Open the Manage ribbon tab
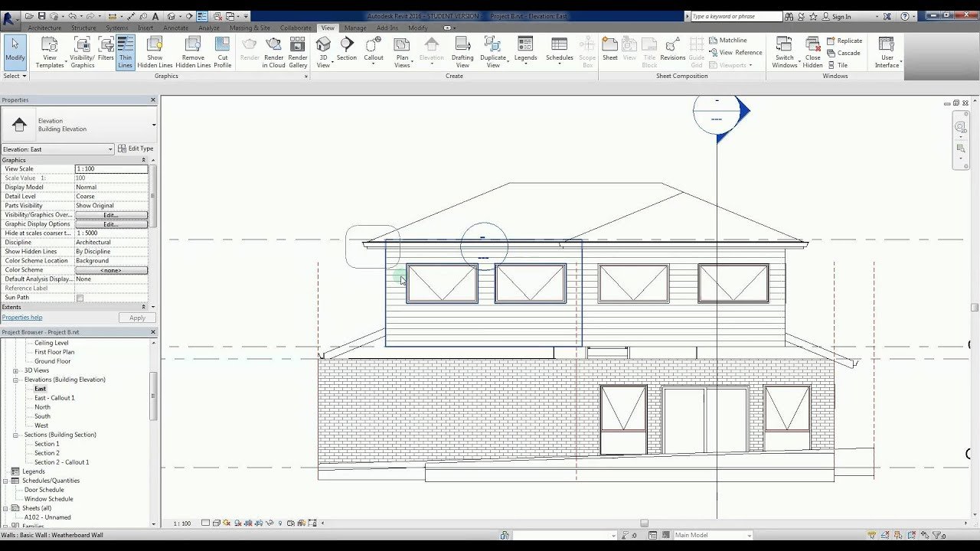The height and width of the screenshot is (551, 980). (x=355, y=28)
